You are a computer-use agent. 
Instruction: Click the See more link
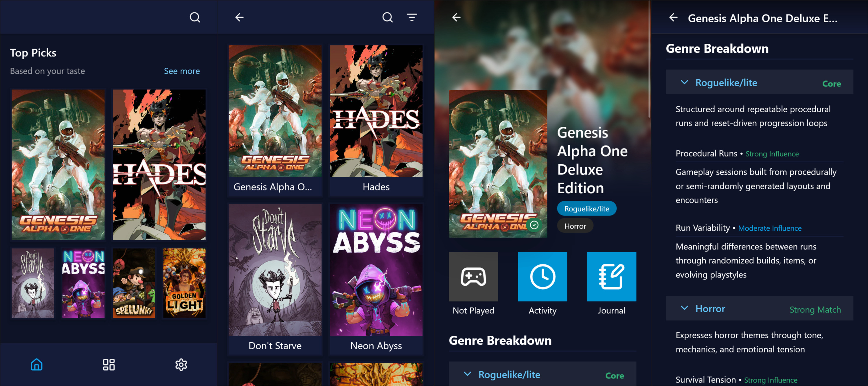[182, 71]
